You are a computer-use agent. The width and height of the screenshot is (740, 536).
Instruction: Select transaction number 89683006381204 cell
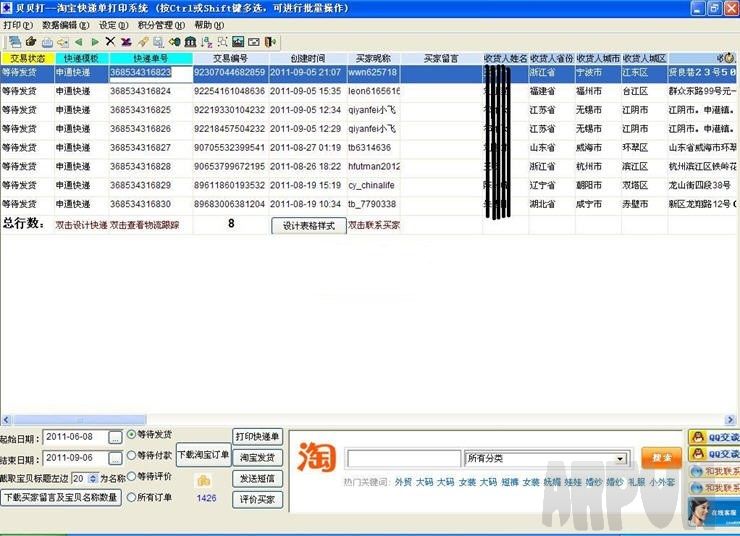[229, 204]
